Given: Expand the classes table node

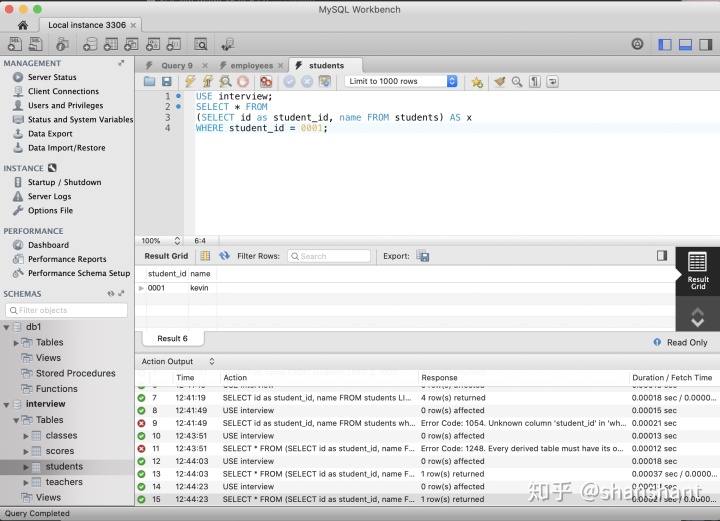Looking at the screenshot, I should click(26, 436).
